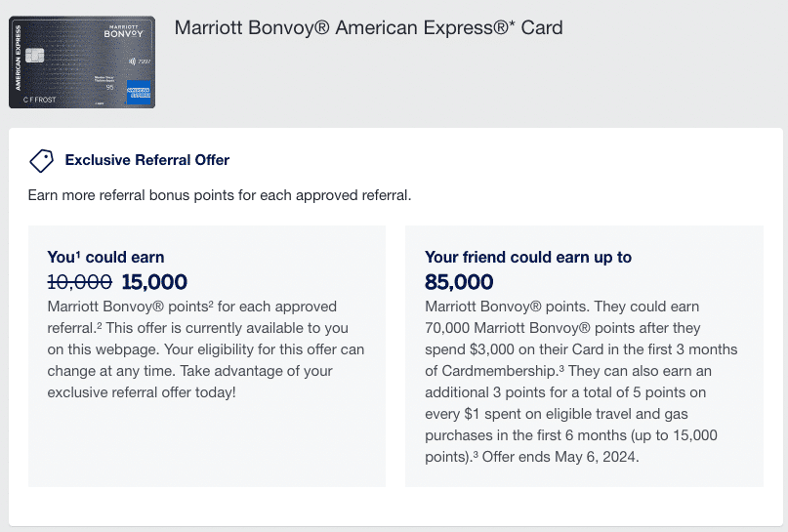The image size is (788, 532).
Task: Click the 85,000 friend bonus number
Action: click(459, 282)
